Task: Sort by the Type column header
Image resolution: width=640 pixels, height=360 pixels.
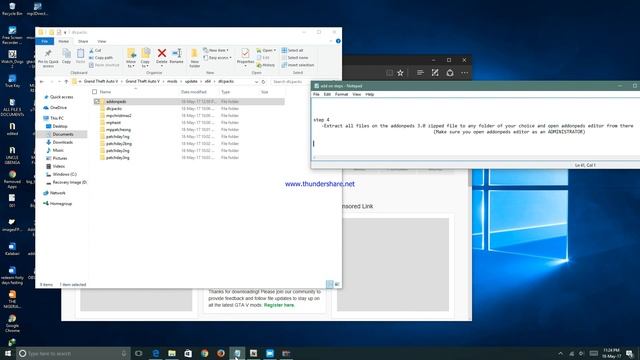Action: [x=226, y=92]
